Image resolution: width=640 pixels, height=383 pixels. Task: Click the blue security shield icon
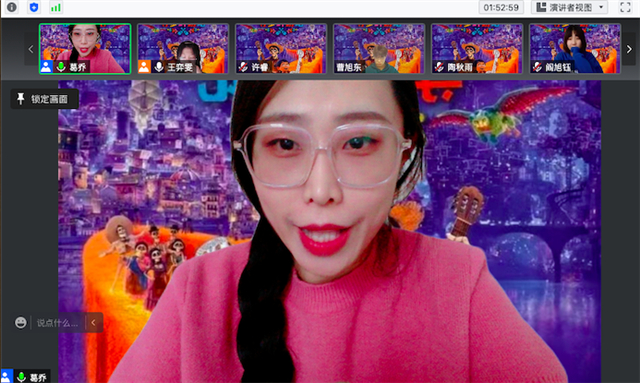pyautogui.click(x=34, y=7)
